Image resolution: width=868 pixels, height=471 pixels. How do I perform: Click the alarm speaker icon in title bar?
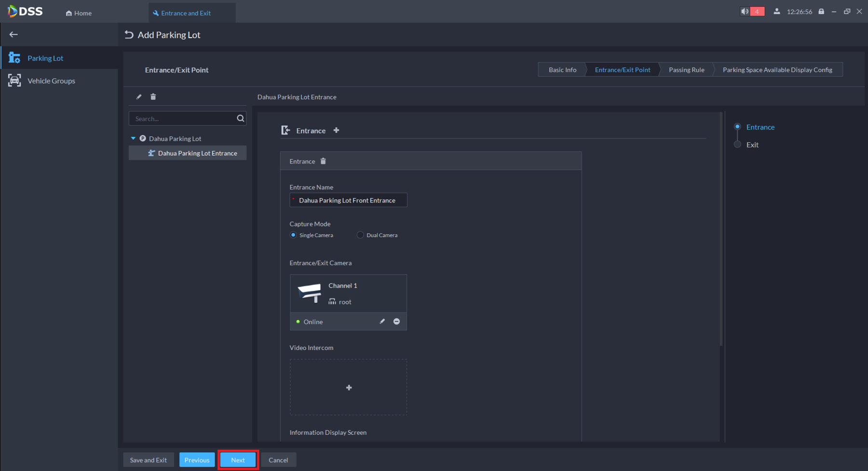[745, 12]
